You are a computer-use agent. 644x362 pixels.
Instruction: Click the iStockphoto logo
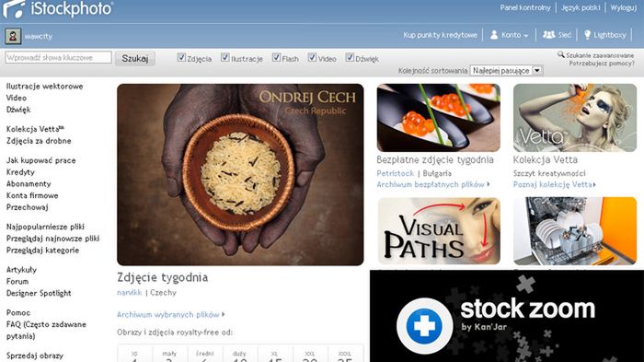pos(57,9)
